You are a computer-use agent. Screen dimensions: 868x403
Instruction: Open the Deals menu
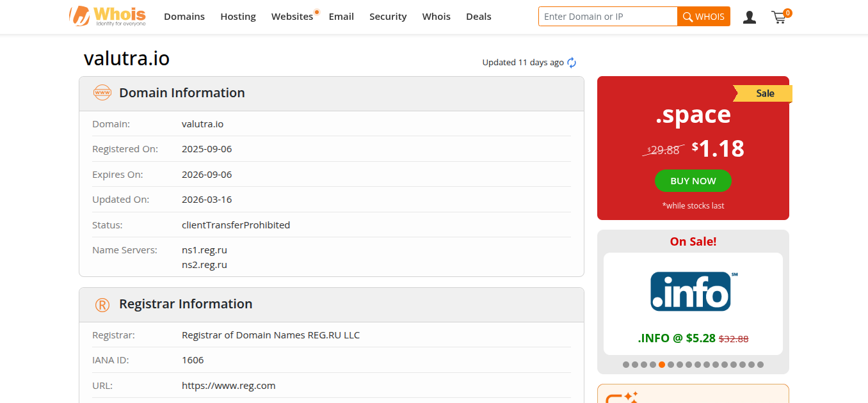[479, 17]
